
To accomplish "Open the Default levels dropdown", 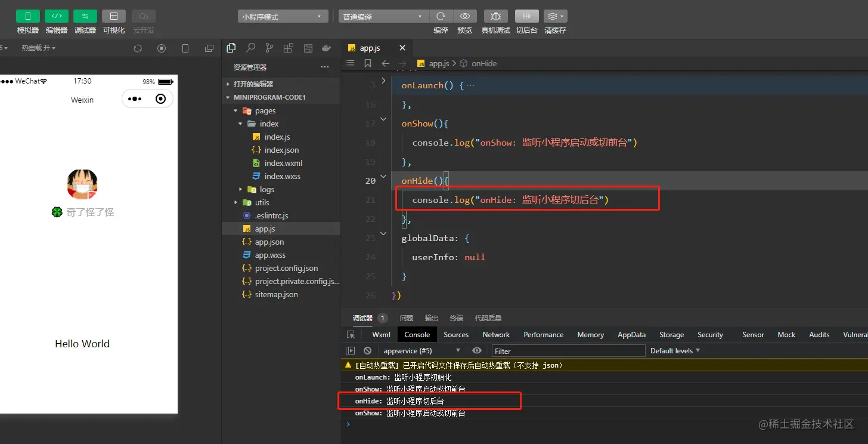I will point(675,351).
